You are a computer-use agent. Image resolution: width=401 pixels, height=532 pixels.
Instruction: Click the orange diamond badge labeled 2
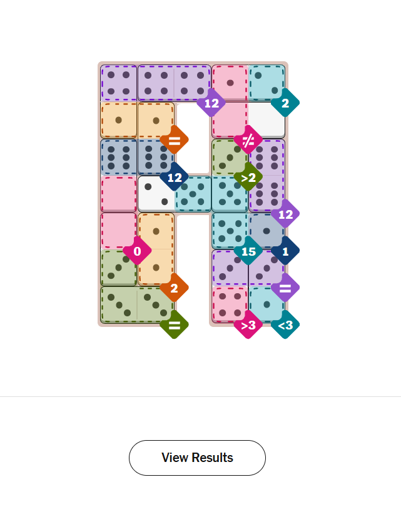point(175,288)
